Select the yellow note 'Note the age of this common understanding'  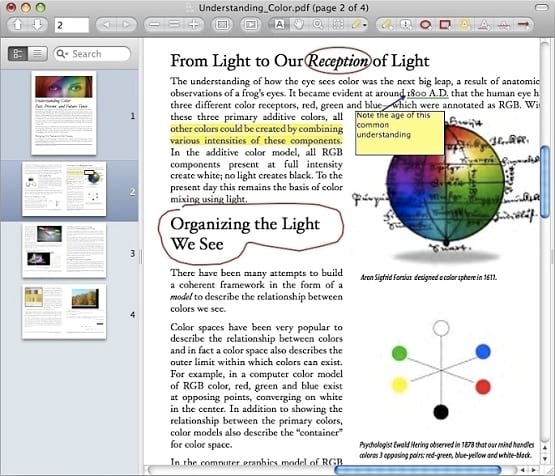point(400,133)
